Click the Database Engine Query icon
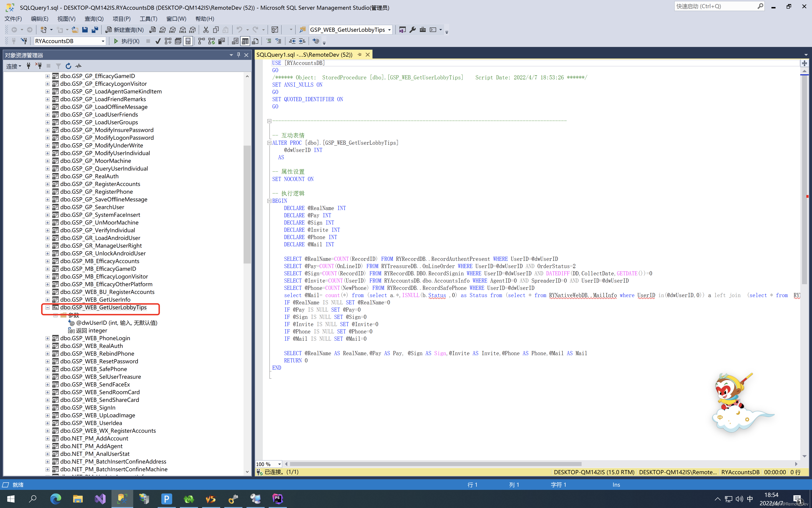 [152, 30]
